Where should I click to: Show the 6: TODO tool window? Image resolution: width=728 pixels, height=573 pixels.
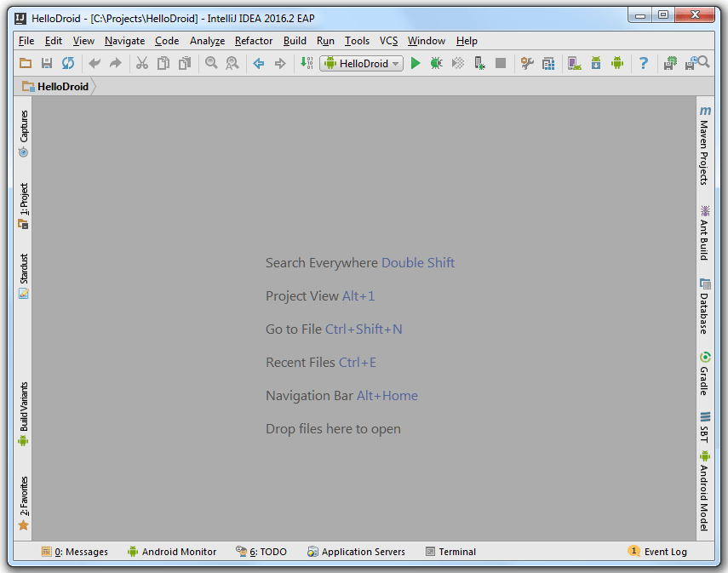261,552
